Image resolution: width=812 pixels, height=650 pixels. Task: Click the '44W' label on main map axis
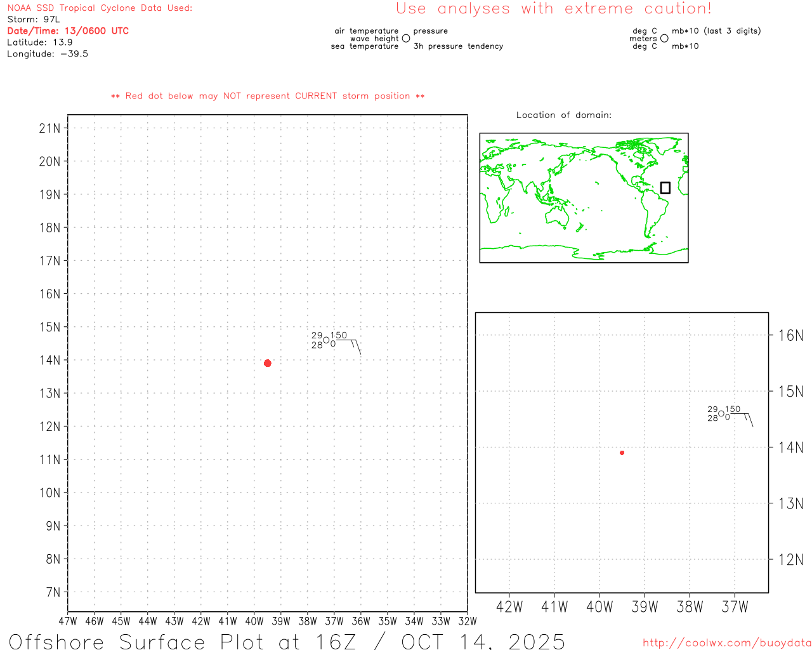point(148,621)
